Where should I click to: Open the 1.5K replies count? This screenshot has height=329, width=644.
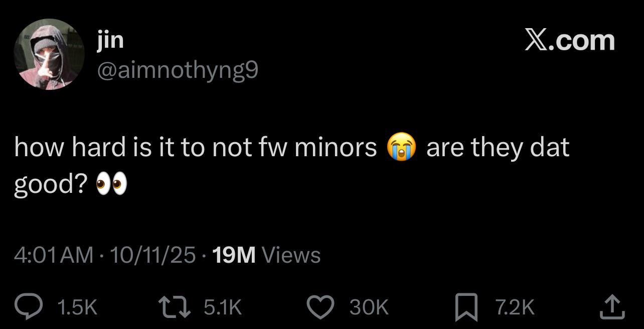(77, 307)
